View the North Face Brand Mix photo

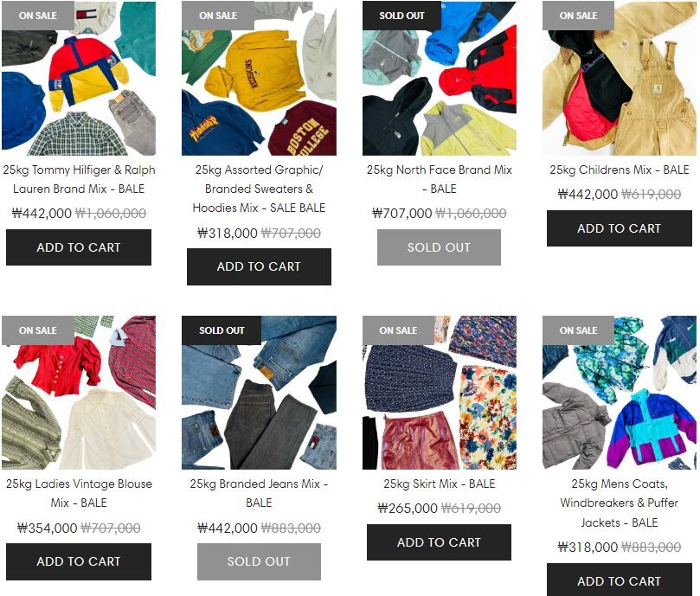point(440,78)
